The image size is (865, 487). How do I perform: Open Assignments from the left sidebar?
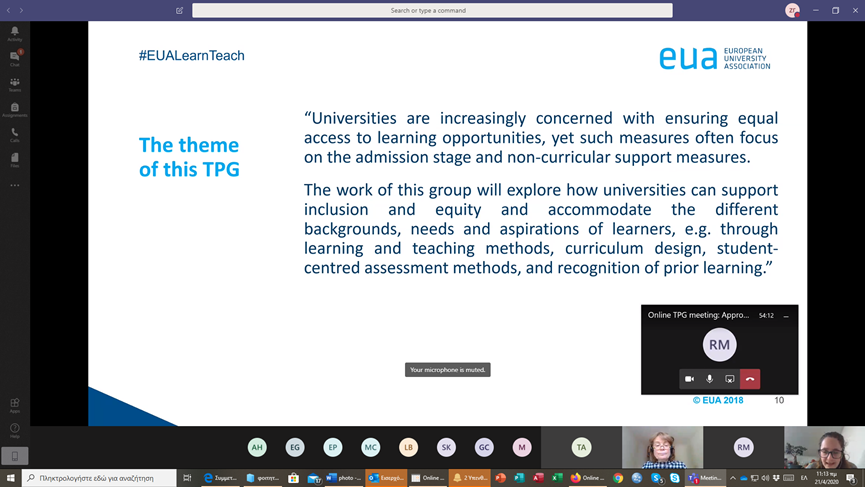click(14, 109)
